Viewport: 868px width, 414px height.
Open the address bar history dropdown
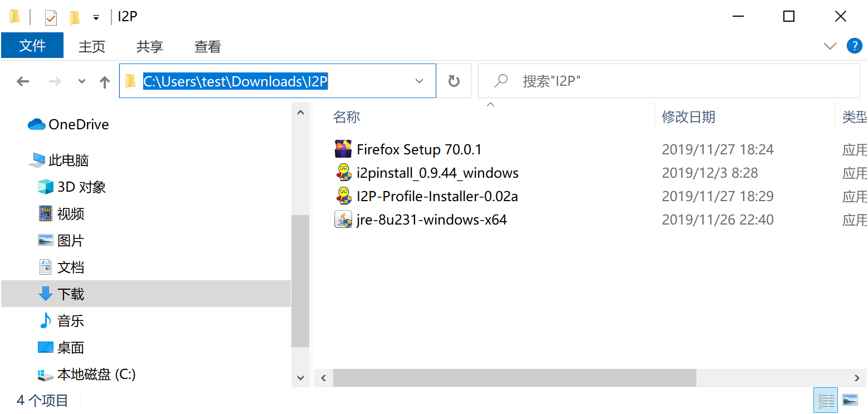point(420,81)
